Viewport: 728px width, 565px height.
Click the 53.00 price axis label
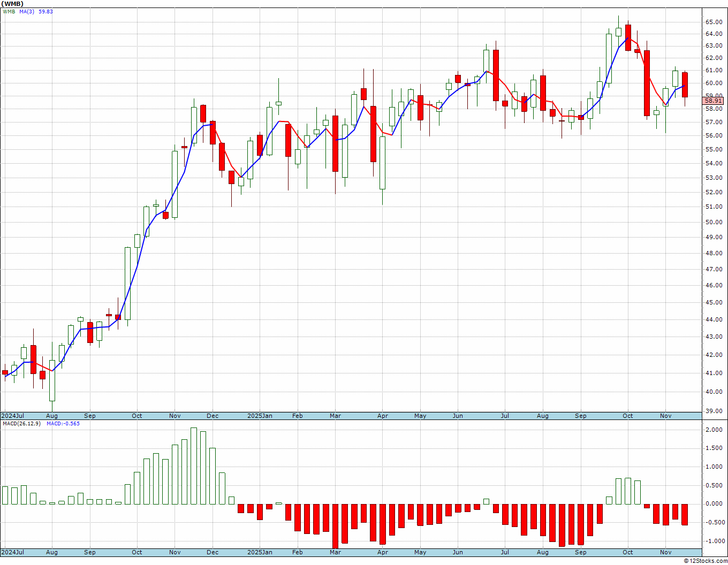click(x=714, y=178)
